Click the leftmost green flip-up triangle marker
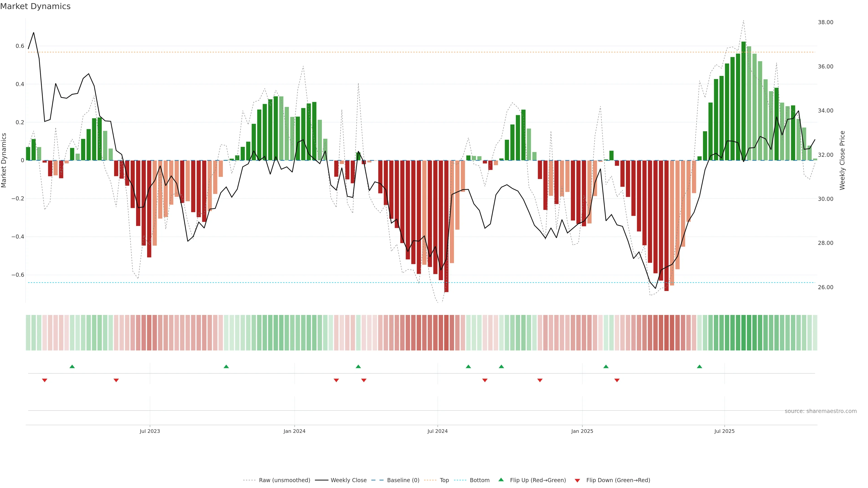The image size is (868, 488). pyautogui.click(x=72, y=366)
